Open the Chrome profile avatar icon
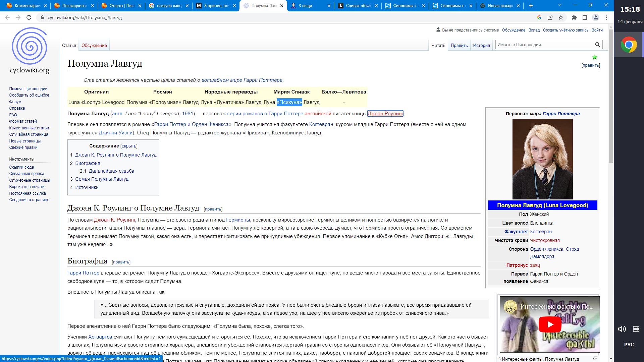The image size is (644, 362). [596, 17]
